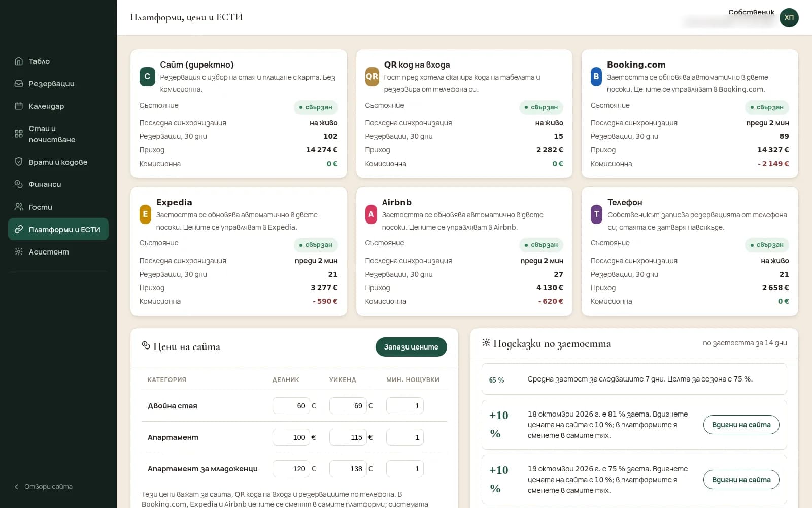Viewport: 812px width, 508px height.
Task: Click the Календар calendar icon
Action: (19, 106)
